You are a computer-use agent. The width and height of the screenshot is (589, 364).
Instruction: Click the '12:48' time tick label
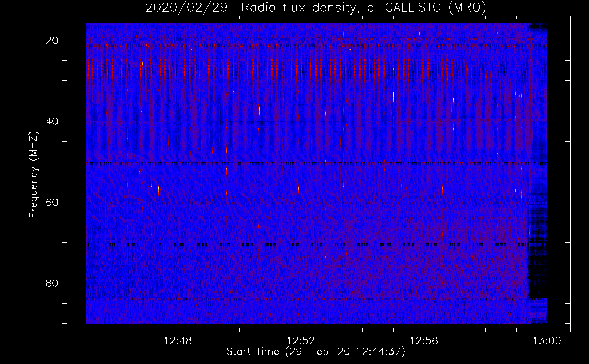(178, 341)
